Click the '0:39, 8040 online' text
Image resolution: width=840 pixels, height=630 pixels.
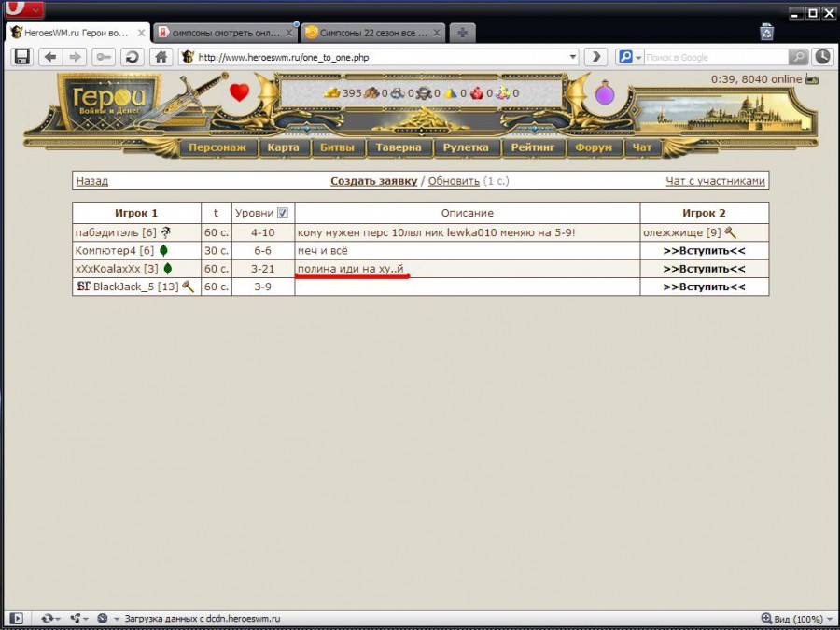pos(756,79)
